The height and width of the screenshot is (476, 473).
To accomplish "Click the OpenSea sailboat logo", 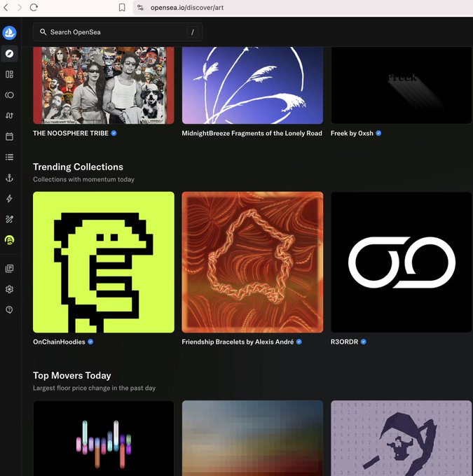I will pos(9,33).
